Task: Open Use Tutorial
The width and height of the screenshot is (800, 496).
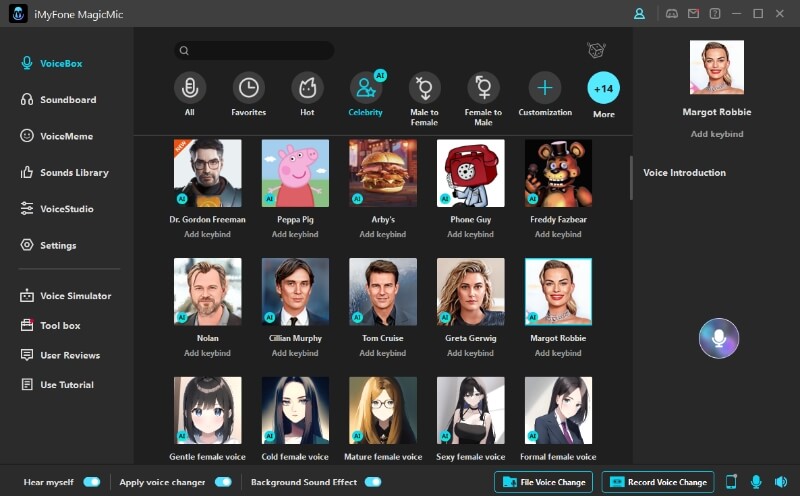Action: coord(57,384)
